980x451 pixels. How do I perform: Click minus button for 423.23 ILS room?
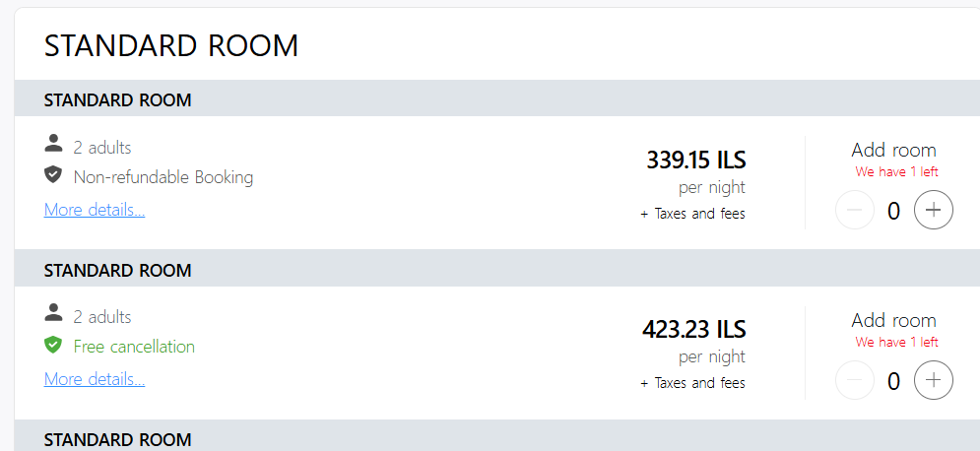pos(854,380)
